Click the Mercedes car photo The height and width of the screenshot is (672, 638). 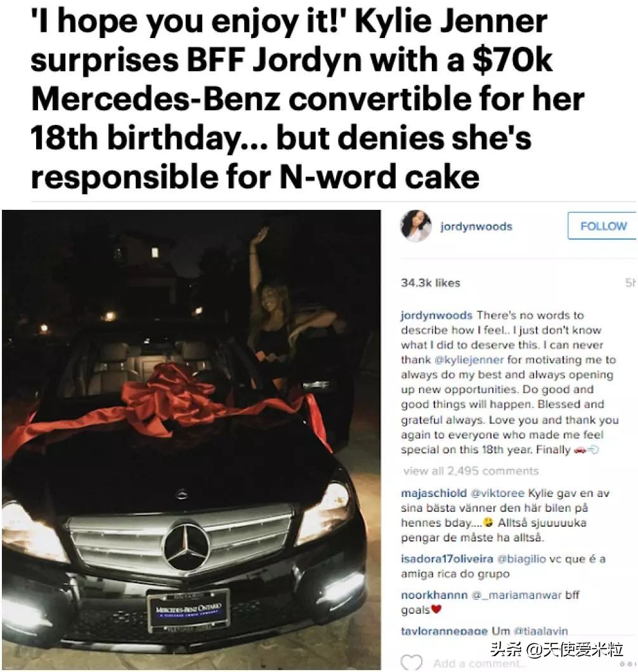click(x=192, y=439)
